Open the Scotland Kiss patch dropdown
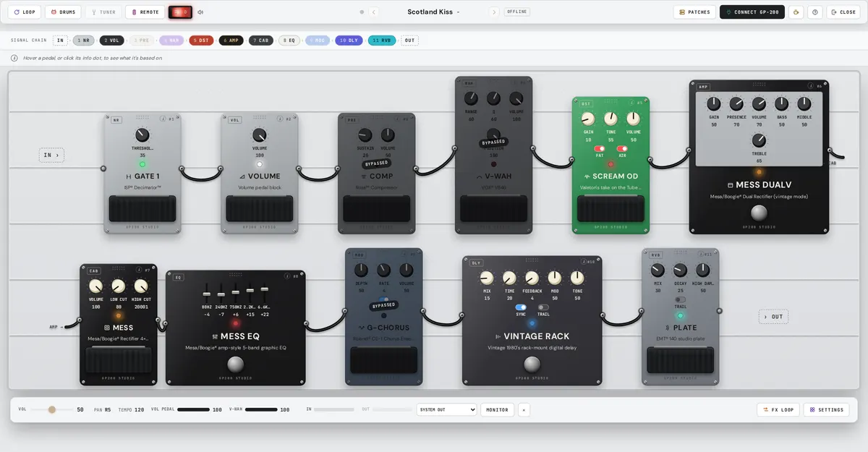 (433, 12)
